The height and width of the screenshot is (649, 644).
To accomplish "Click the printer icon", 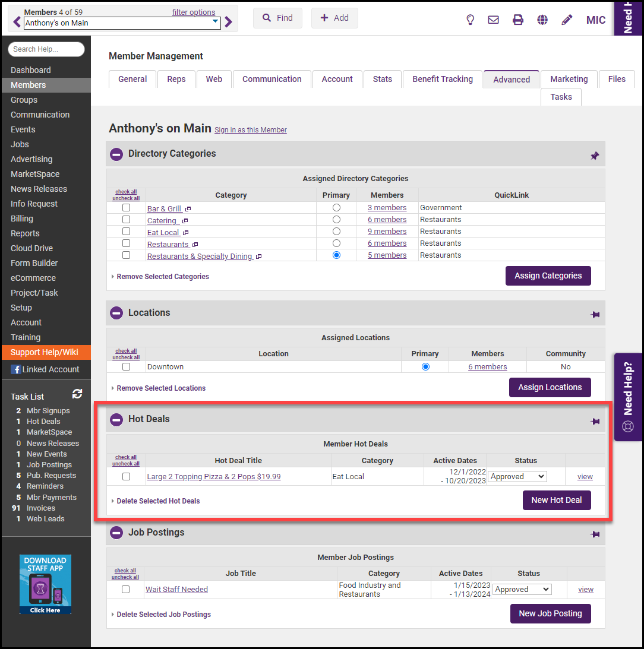I will (x=518, y=20).
